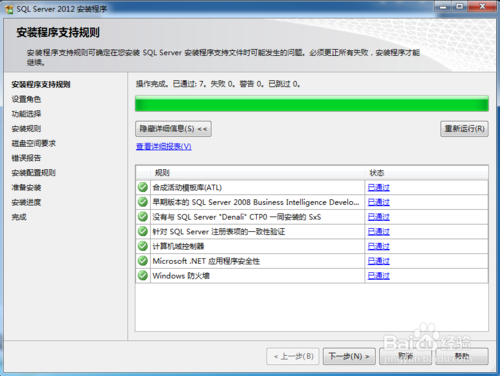Minimize the SQL Server 2012 setup window
This screenshot has height=376, width=500.
point(443,7)
